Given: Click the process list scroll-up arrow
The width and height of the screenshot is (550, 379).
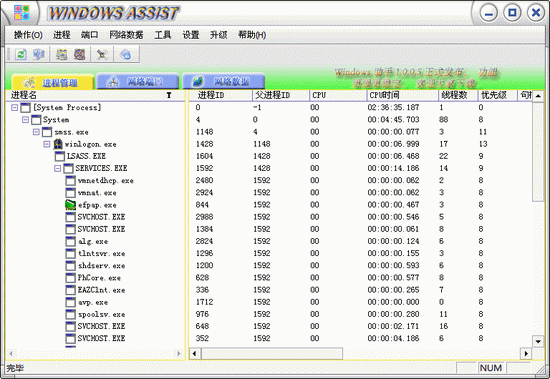Looking at the screenshot, I should point(538,95).
